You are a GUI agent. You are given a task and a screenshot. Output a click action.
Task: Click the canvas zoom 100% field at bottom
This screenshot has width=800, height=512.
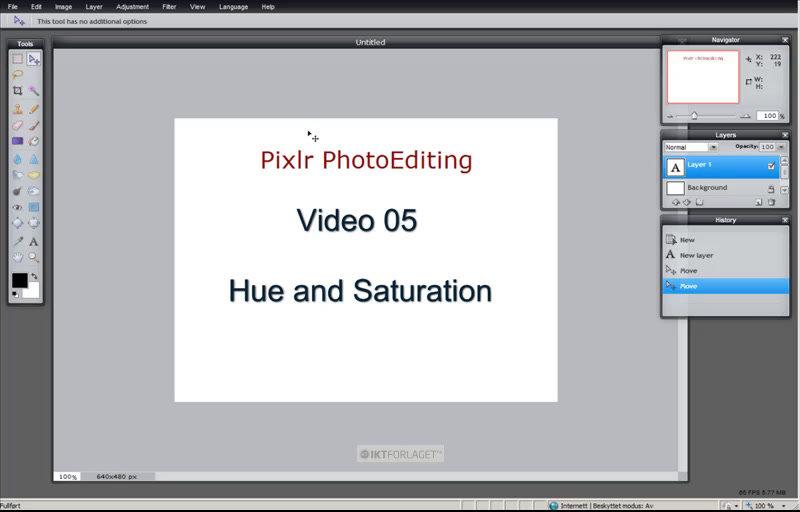click(x=67, y=476)
